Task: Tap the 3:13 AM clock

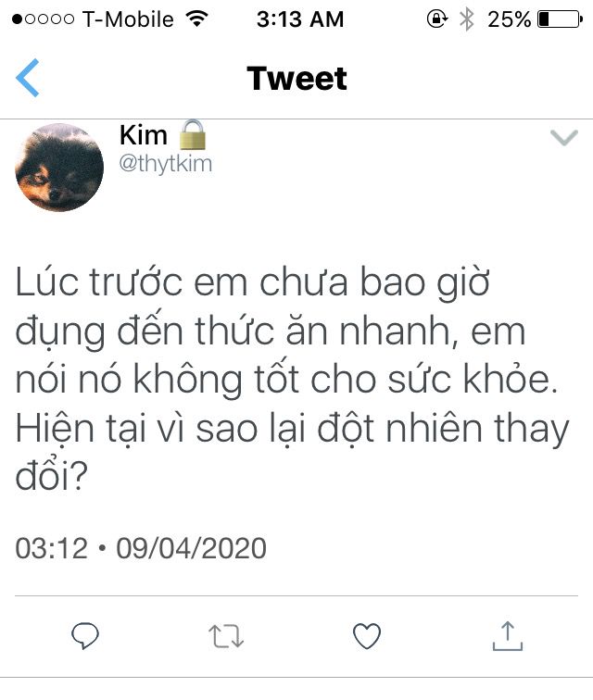Action: (x=300, y=19)
